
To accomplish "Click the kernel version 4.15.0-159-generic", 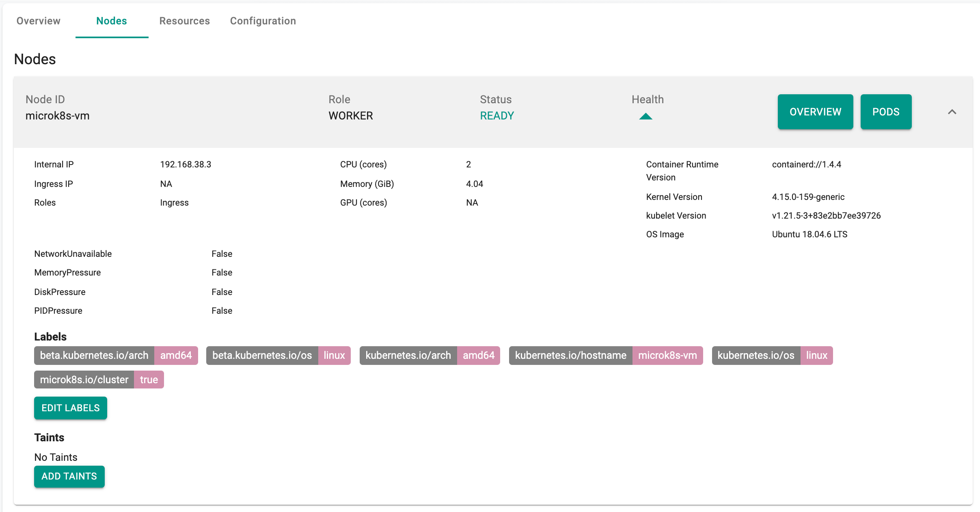I will pyautogui.click(x=808, y=197).
